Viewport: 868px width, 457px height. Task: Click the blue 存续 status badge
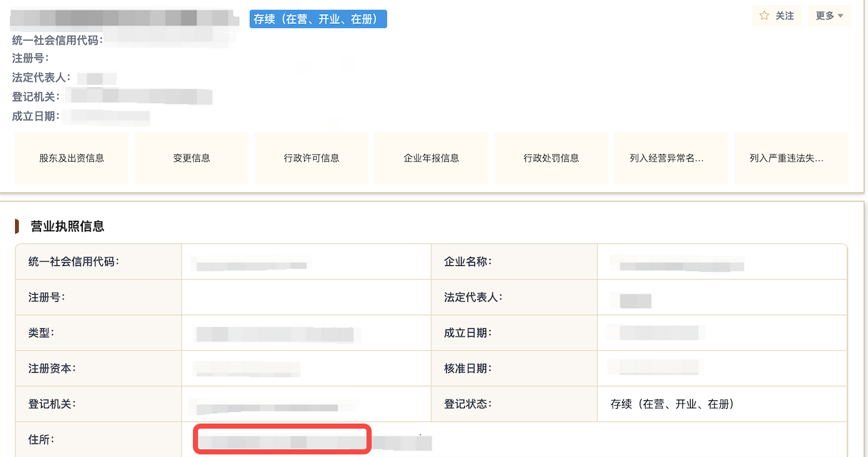click(x=318, y=19)
